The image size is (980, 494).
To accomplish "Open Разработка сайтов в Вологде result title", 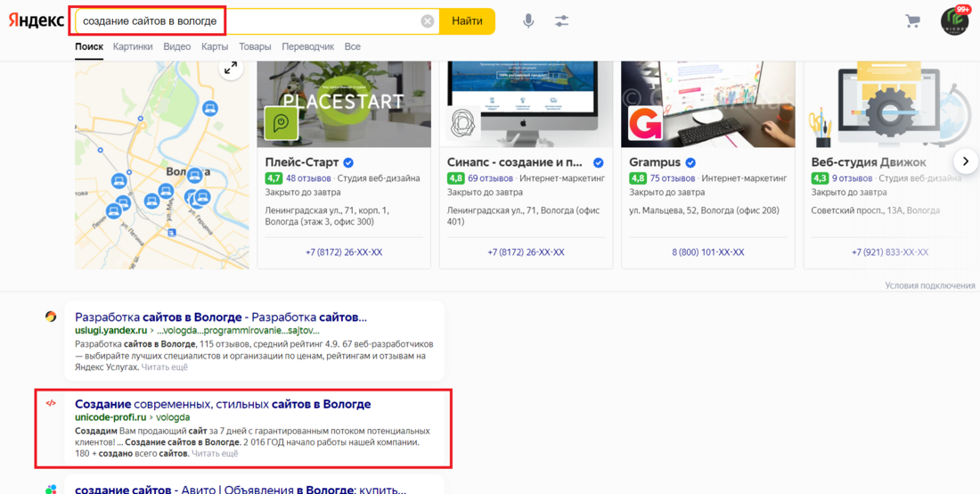I will tap(221, 317).
